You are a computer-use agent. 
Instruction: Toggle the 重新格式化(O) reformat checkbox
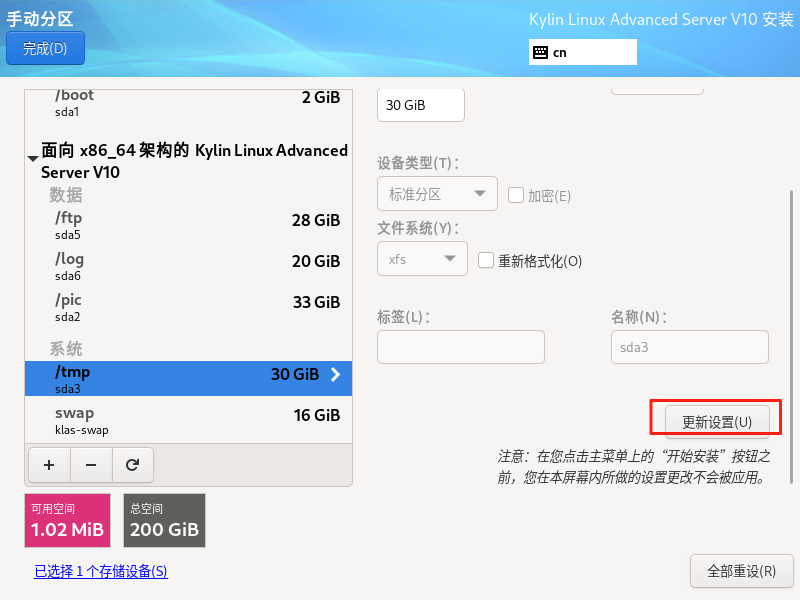click(486, 260)
